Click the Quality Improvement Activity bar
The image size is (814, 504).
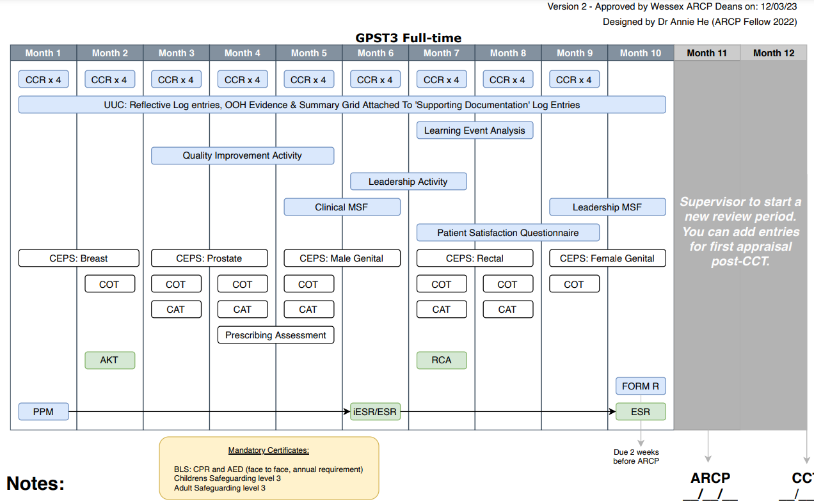(x=242, y=155)
